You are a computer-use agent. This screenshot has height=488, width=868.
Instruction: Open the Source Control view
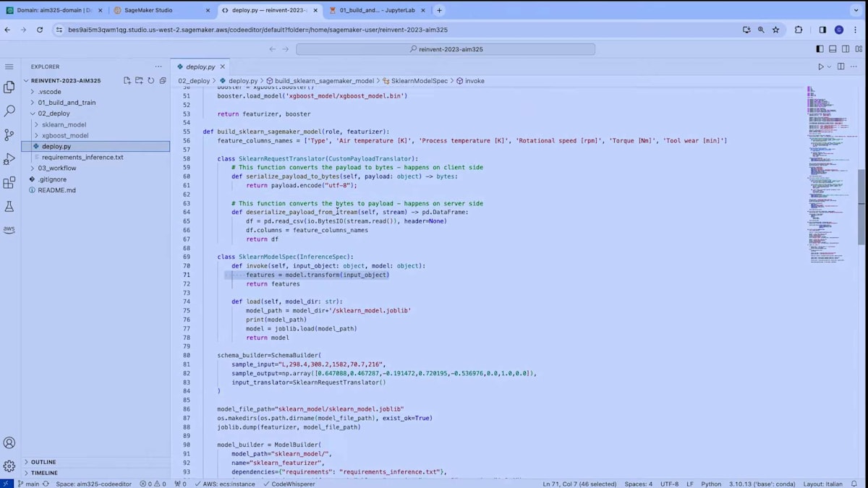click(x=9, y=135)
